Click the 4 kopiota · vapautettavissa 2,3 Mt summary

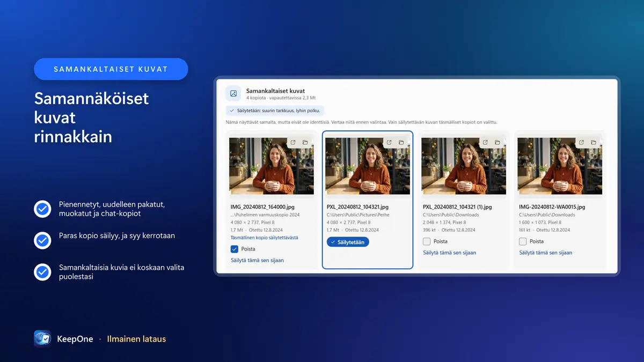pos(281,98)
